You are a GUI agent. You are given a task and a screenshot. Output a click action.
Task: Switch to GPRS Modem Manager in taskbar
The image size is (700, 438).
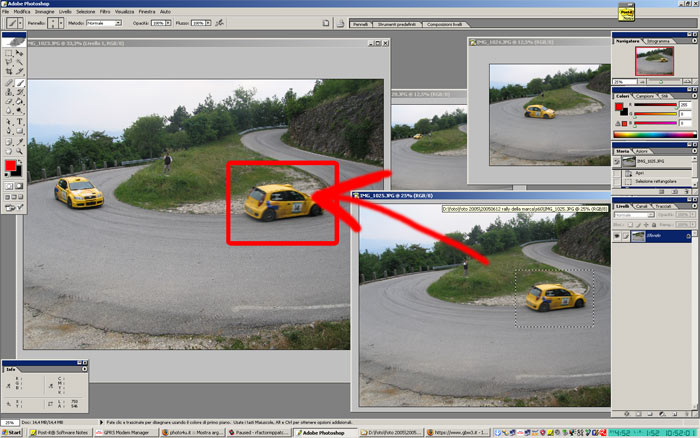pyautogui.click(x=126, y=433)
